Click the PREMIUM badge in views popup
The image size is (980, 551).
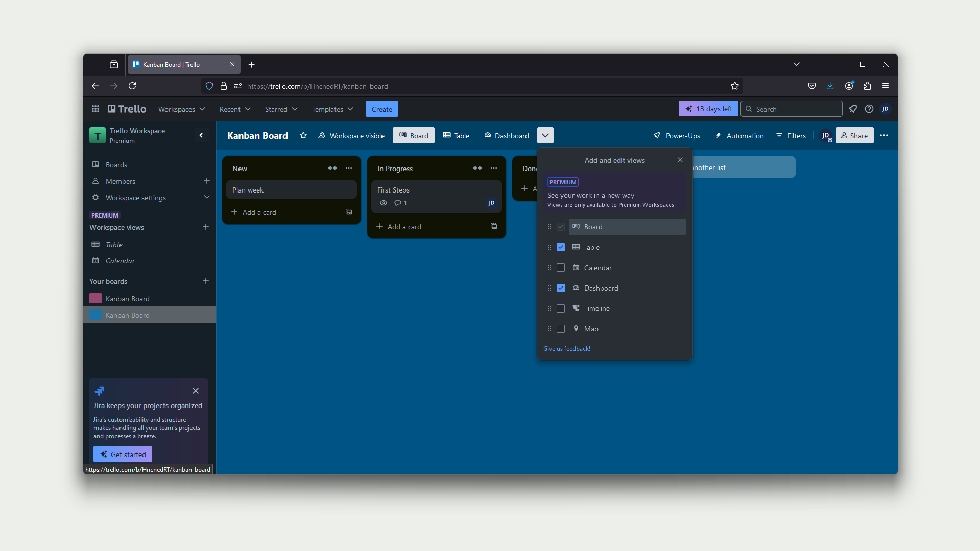click(563, 182)
